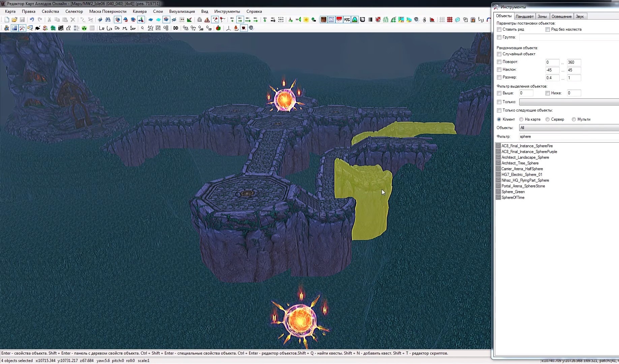
Task: Click the Save disk icon
Action: coord(22,20)
